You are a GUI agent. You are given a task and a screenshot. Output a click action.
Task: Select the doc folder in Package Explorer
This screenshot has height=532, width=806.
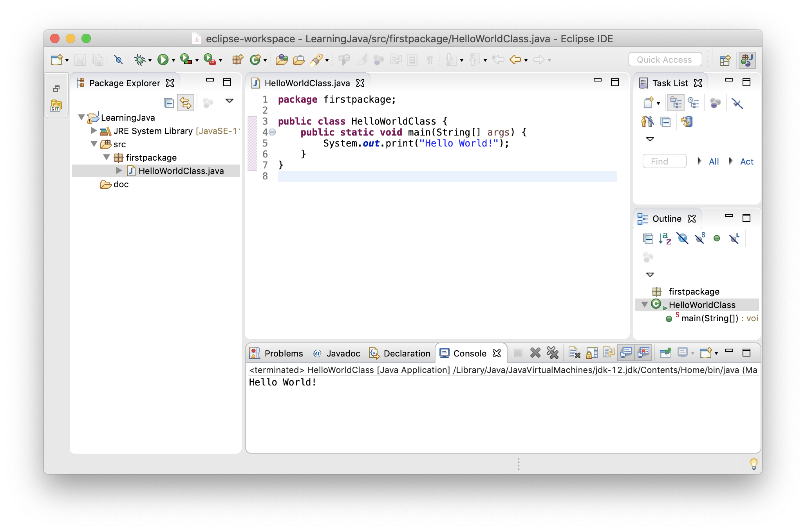tap(121, 184)
